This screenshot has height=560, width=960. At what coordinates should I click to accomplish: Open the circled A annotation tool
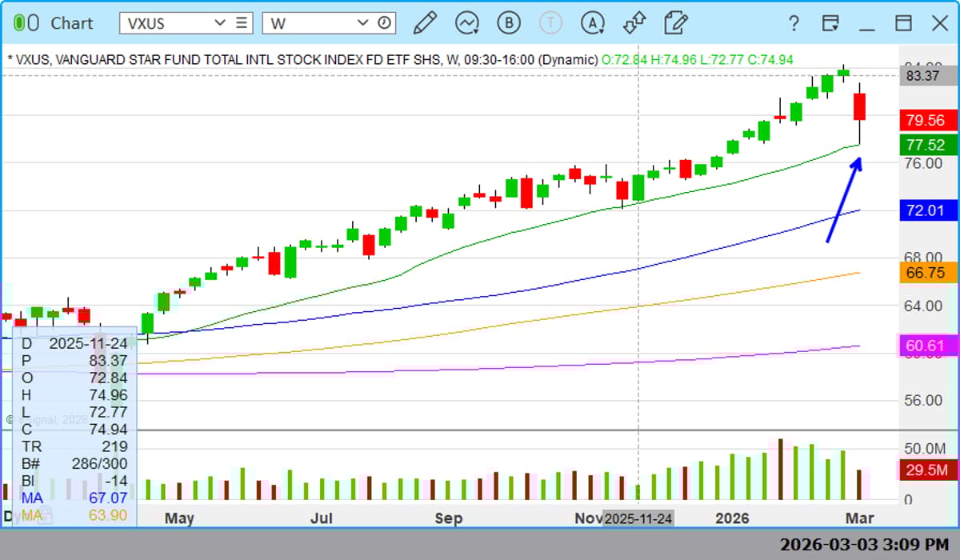[x=593, y=23]
